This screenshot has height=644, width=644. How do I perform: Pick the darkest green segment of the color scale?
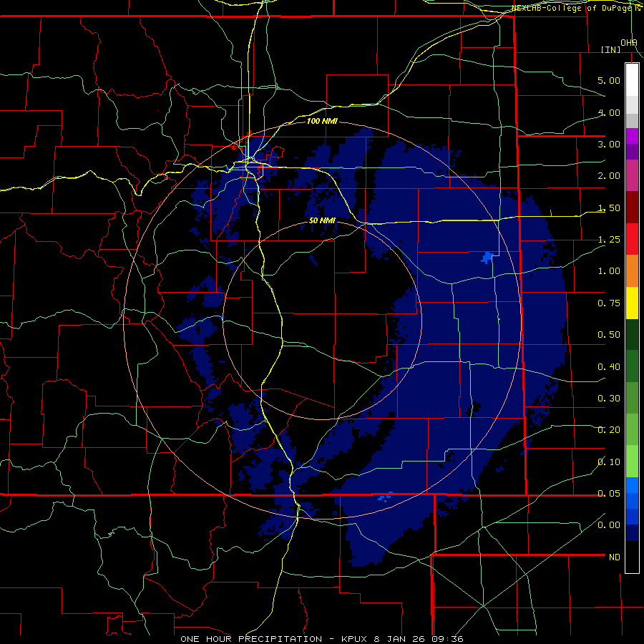click(632, 334)
